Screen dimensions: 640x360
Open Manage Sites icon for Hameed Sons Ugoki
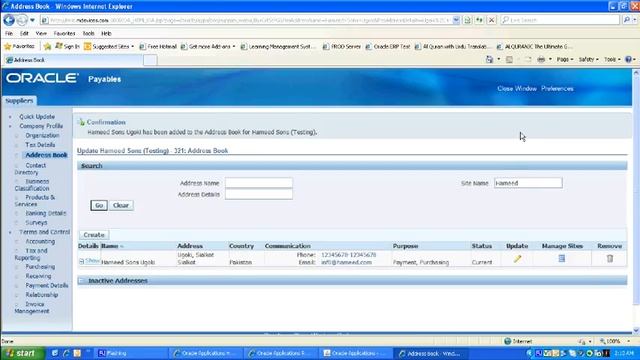point(562,258)
